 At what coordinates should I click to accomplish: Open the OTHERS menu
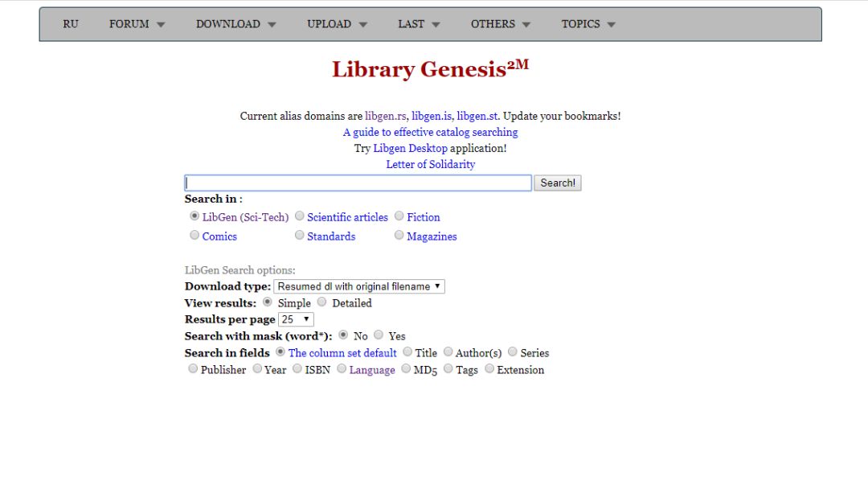(493, 24)
